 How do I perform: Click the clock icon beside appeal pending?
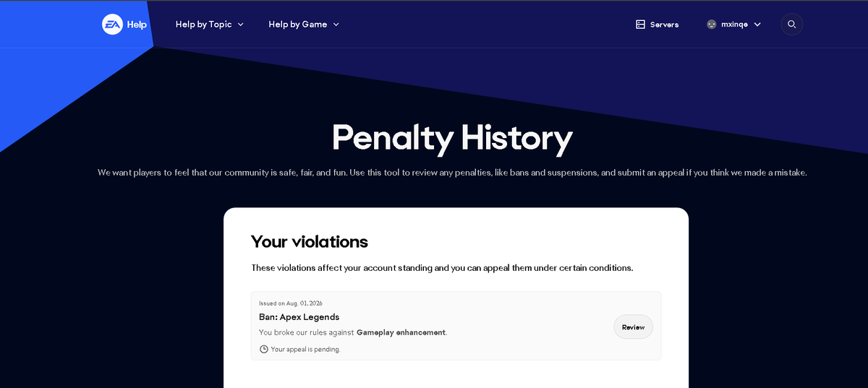[x=263, y=349]
